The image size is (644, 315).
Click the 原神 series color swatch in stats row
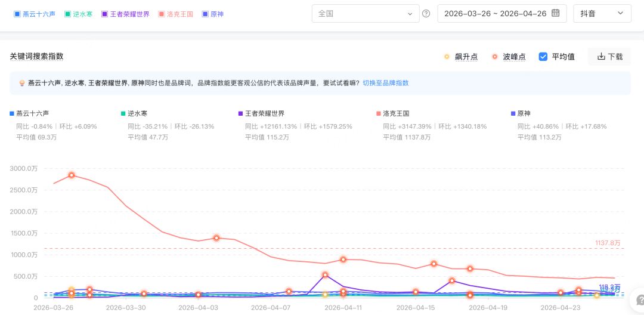coord(513,113)
